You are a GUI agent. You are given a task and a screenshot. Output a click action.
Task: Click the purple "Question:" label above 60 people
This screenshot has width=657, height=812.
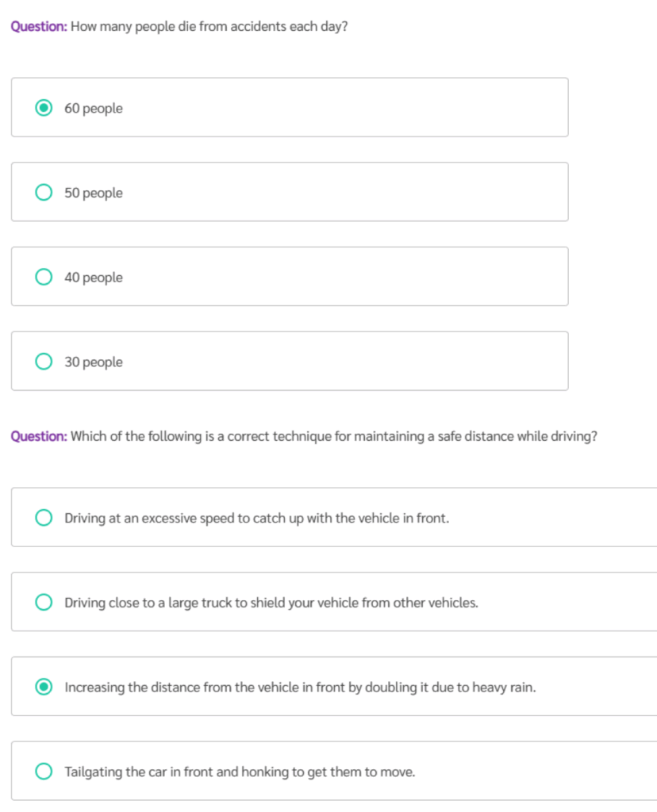coord(39,26)
